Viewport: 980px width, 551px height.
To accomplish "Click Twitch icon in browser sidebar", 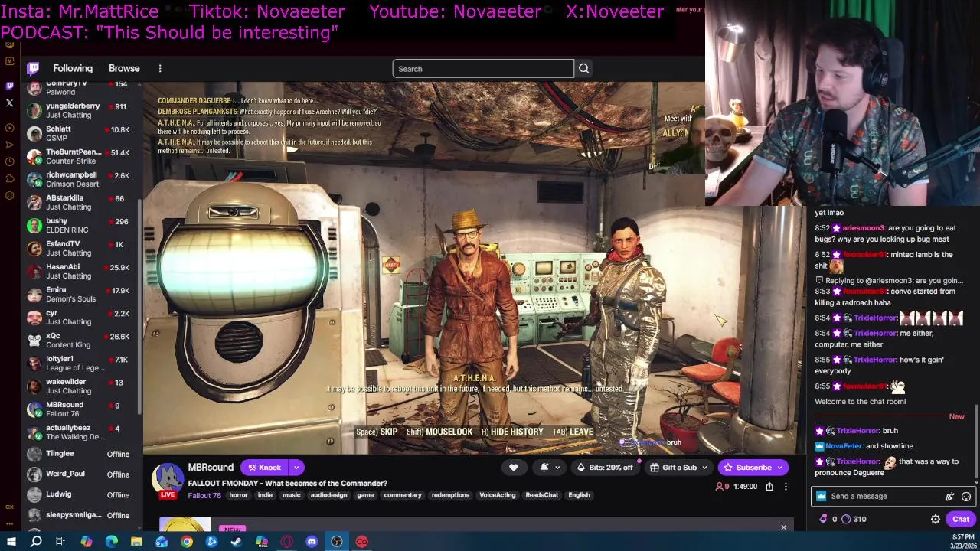I will pyautogui.click(x=9, y=86).
